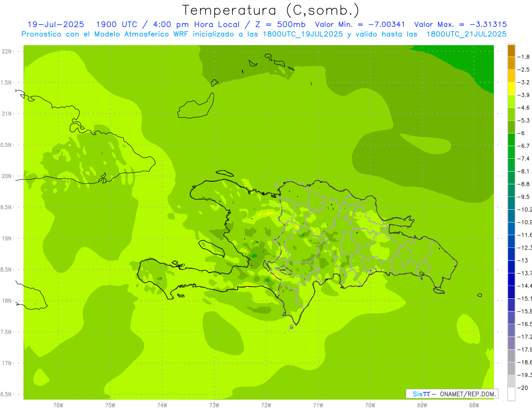Click the '1900 UTC' time label
Screen dimensions: 532x411
point(117,24)
